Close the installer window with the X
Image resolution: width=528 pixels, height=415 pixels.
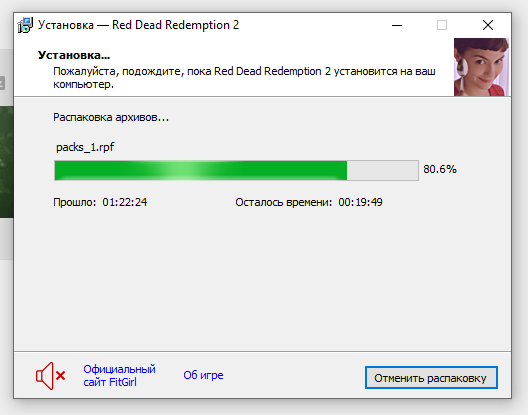488,25
